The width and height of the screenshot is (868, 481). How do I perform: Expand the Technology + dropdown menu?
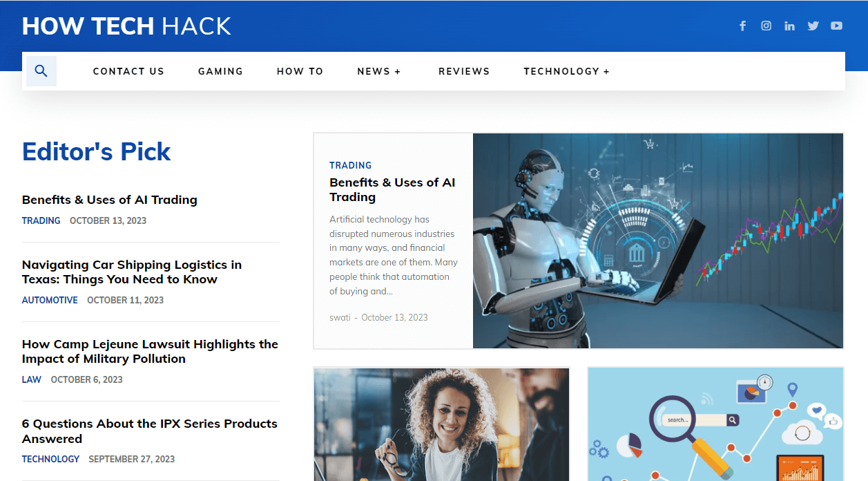567,71
